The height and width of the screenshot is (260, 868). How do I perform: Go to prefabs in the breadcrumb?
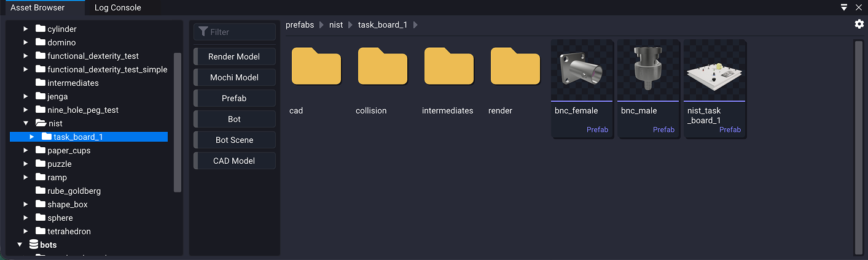(300, 25)
